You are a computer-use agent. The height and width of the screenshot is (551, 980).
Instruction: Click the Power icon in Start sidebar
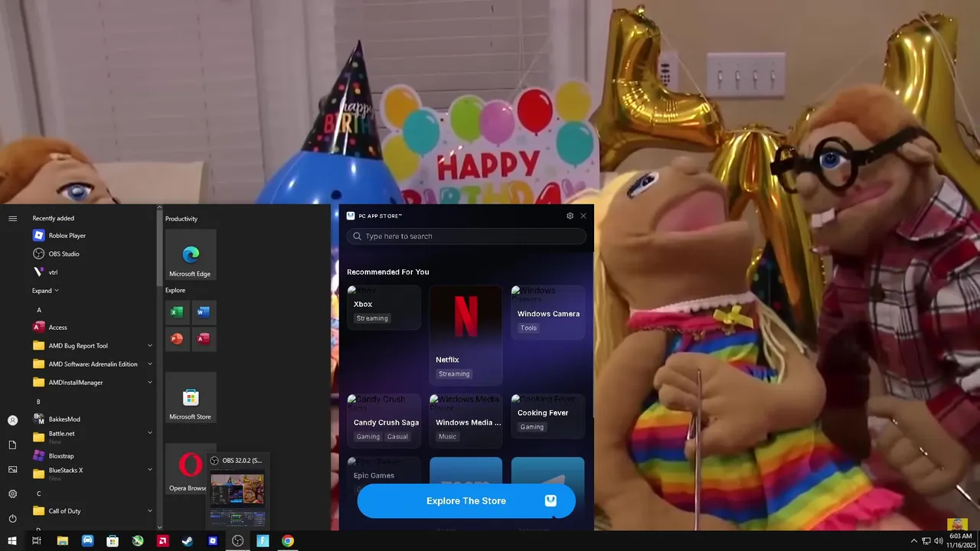(12, 518)
